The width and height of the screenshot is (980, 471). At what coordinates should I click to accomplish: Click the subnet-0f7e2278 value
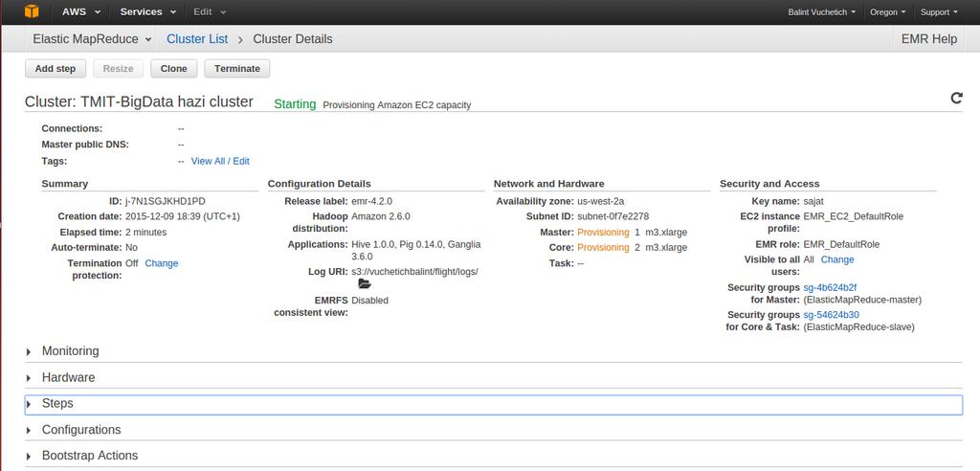point(612,216)
